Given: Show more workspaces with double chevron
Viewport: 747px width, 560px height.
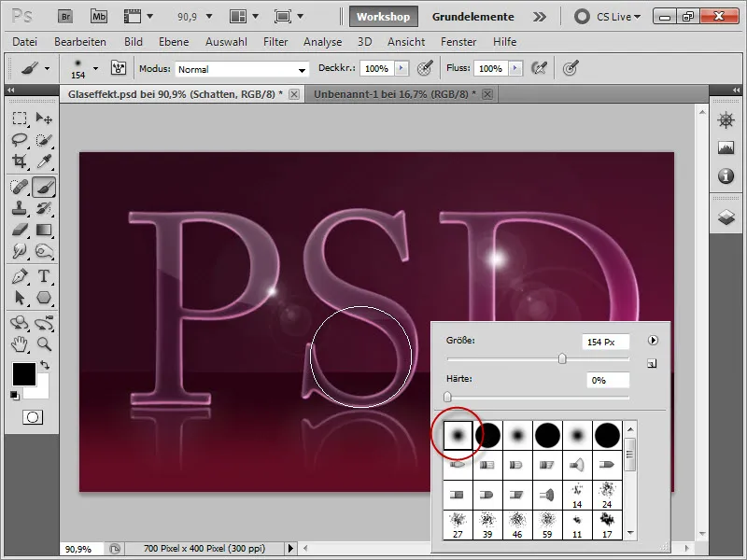Looking at the screenshot, I should 540,17.
